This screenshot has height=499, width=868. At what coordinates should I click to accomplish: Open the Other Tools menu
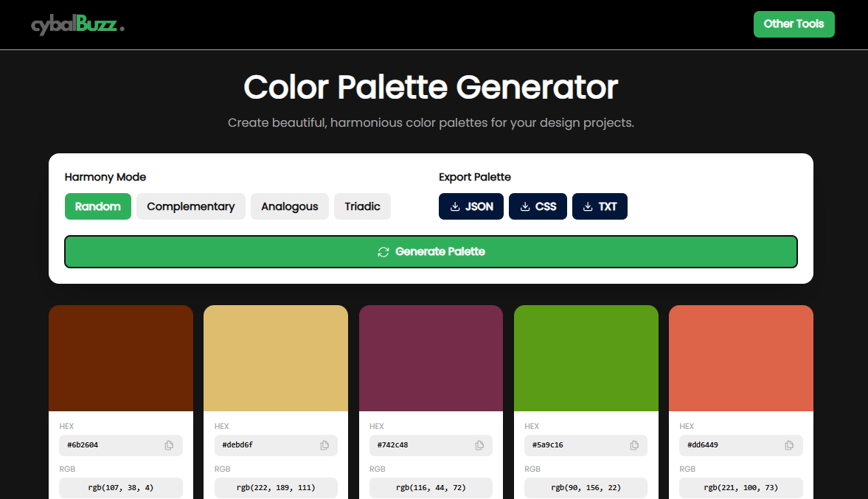coord(794,24)
